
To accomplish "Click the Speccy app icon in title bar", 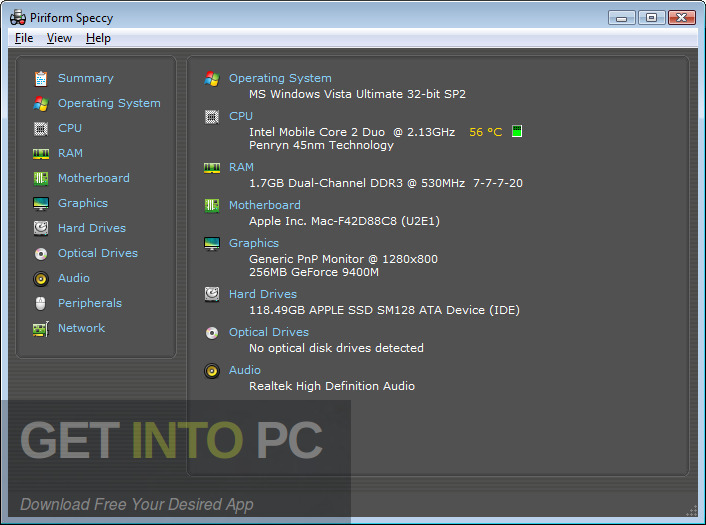I will click(x=18, y=18).
